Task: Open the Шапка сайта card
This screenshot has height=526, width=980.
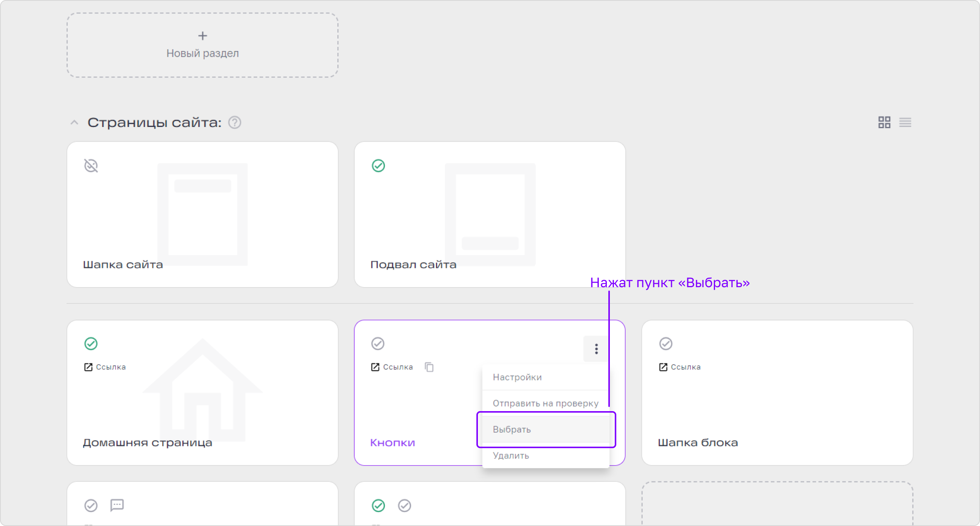Action: pyautogui.click(x=202, y=215)
